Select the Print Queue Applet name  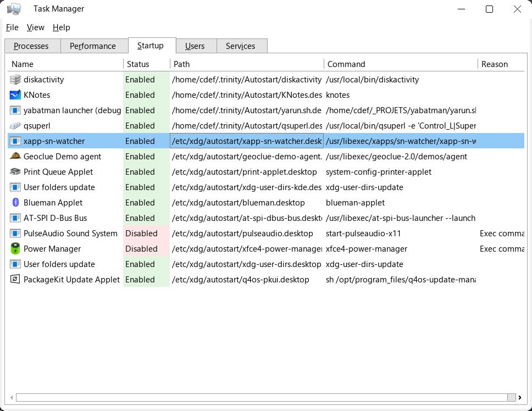tap(58, 172)
